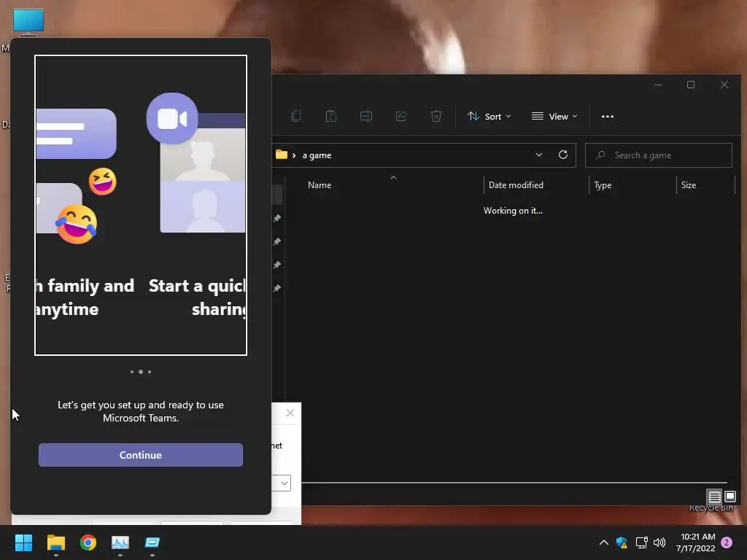
Task: Launch Google Chrome from the taskbar
Action: tap(88, 542)
